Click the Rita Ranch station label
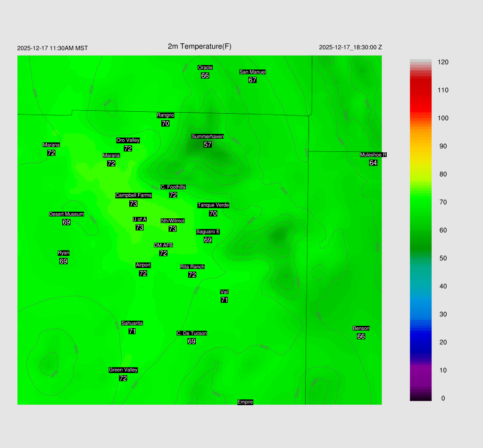 (192, 266)
